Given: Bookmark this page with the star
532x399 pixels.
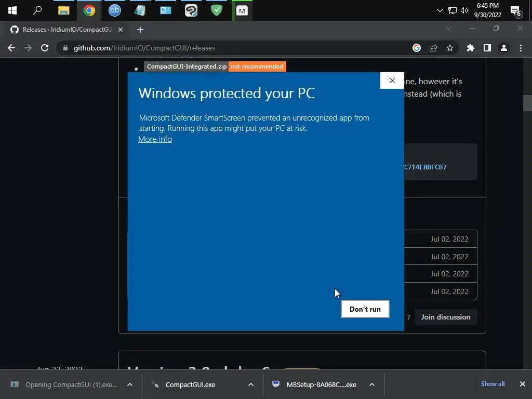Looking at the screenshot, I should [x=450, y=48].
